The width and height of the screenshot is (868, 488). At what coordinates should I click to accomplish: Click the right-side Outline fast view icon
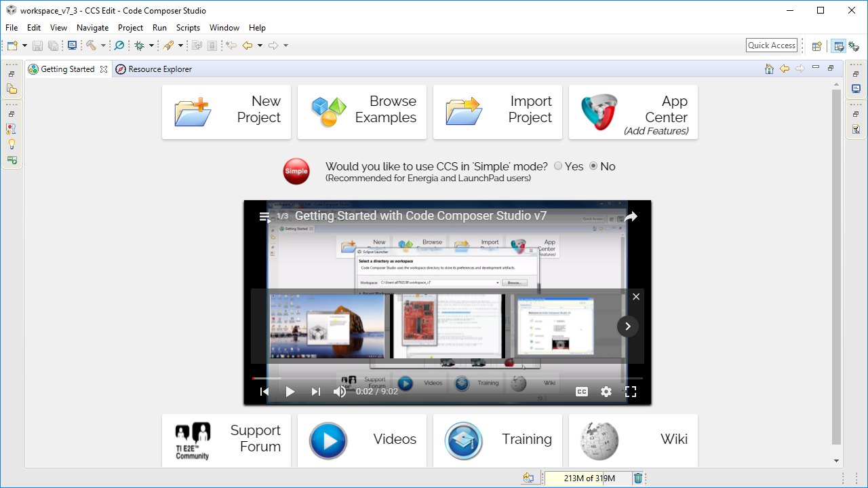[856, 129]
